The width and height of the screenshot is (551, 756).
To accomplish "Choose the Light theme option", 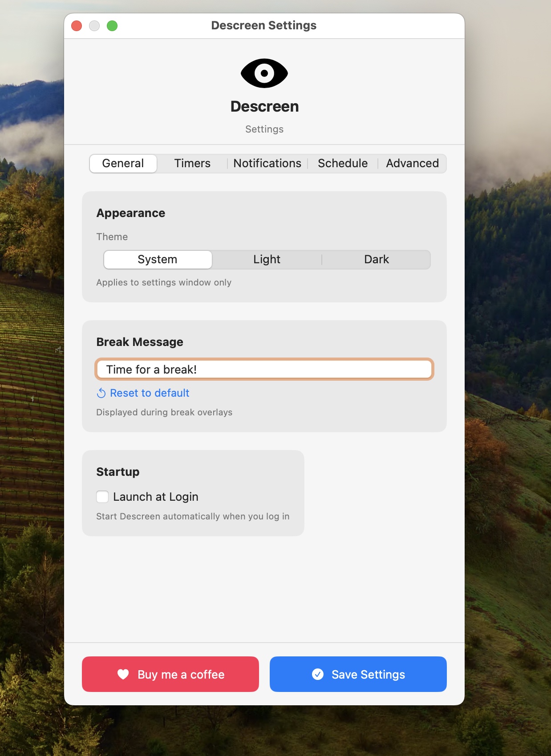I will (x=267, y=259).
